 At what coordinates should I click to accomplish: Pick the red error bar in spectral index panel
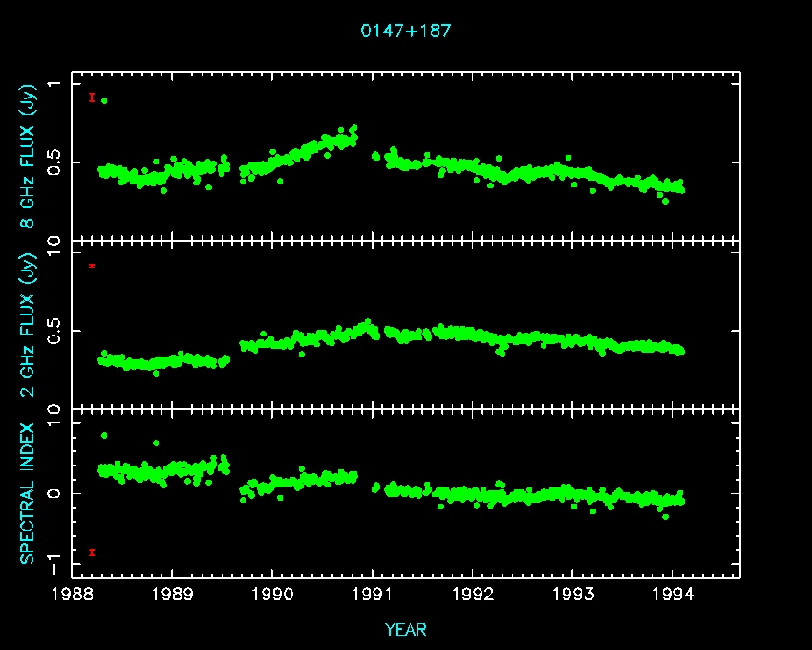click(92, 552)
